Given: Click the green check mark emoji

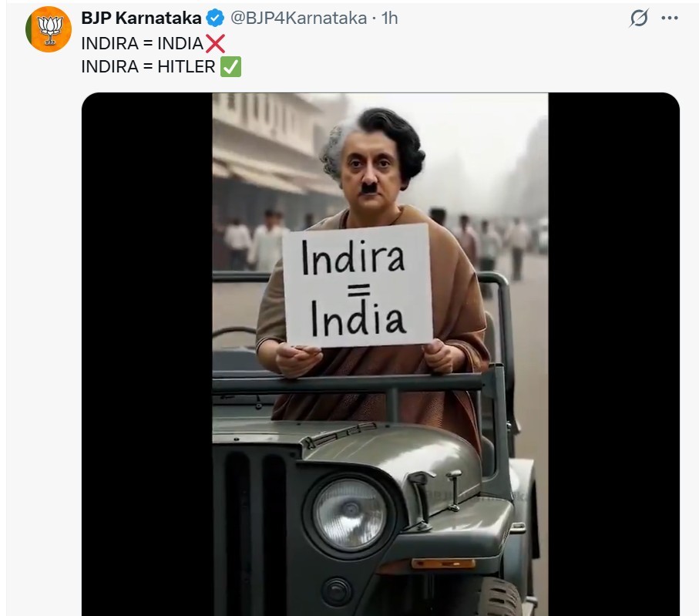Looking at the screenshot, I should coord(231,67).
